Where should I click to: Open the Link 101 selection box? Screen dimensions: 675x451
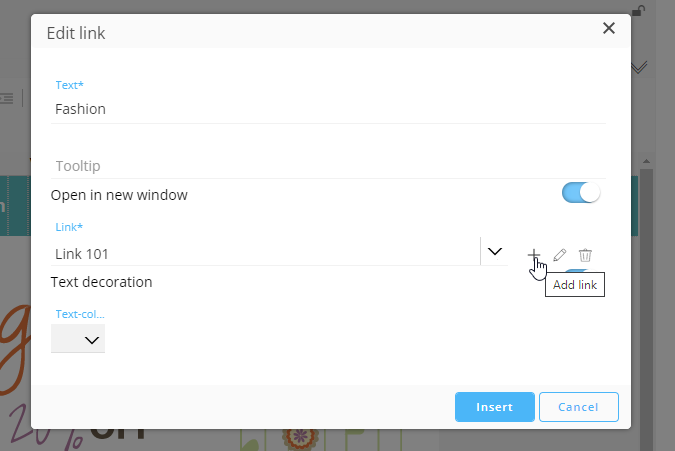(x=265, y=254)
